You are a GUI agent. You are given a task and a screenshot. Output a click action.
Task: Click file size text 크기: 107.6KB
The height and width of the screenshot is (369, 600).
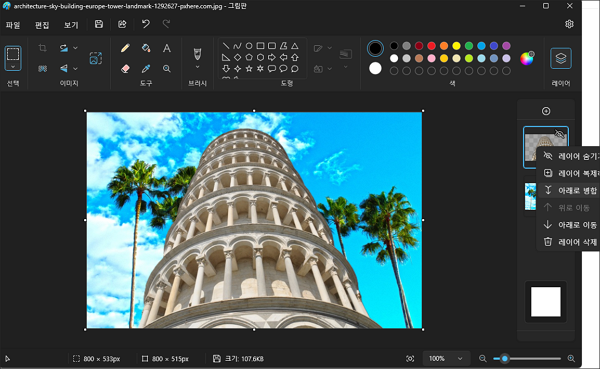(x=244, y=359)
